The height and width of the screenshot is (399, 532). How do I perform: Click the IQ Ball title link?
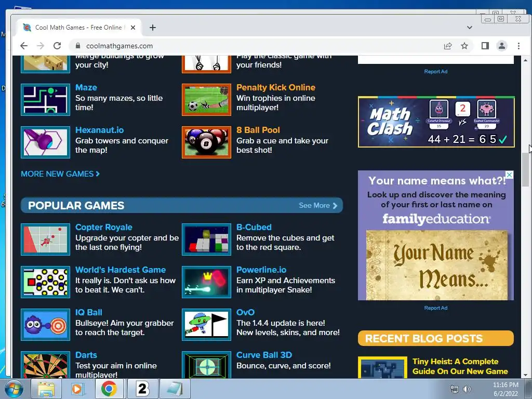click(88, 312)
